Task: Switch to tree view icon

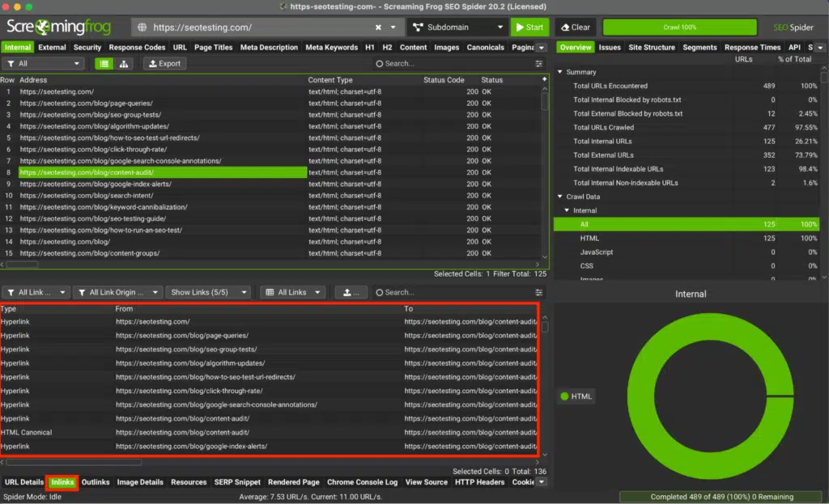Action: tap(124, 63)
